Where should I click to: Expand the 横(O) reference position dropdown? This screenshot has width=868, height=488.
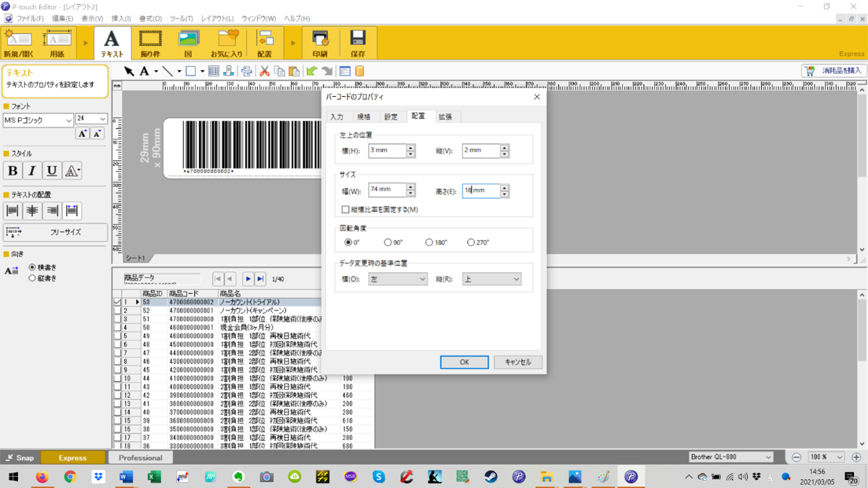click(398, 279)
